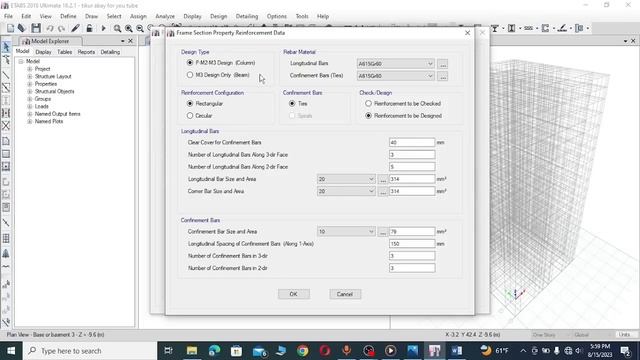This screenshot has height=360, width=640.
Task: Click Cancel in reinforcement dialog
Action: pos(345,294)
